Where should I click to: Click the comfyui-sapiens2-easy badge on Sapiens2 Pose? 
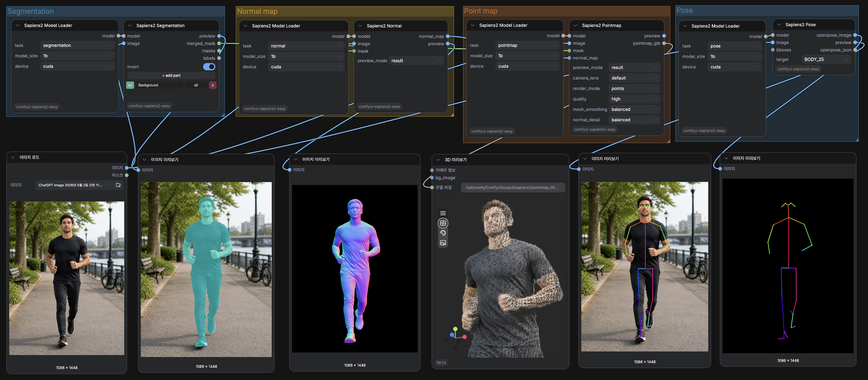pyautogui.click(x=798, y=69)
